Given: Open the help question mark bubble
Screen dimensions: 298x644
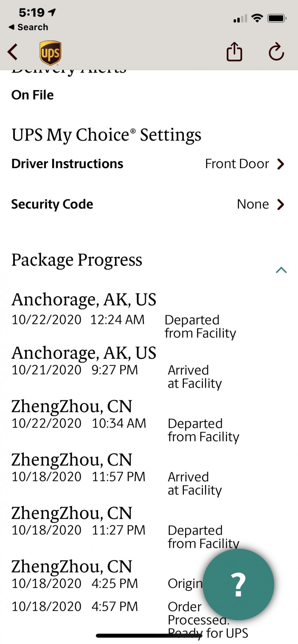Looking at the screenshot, I should [x=238, y=584].
